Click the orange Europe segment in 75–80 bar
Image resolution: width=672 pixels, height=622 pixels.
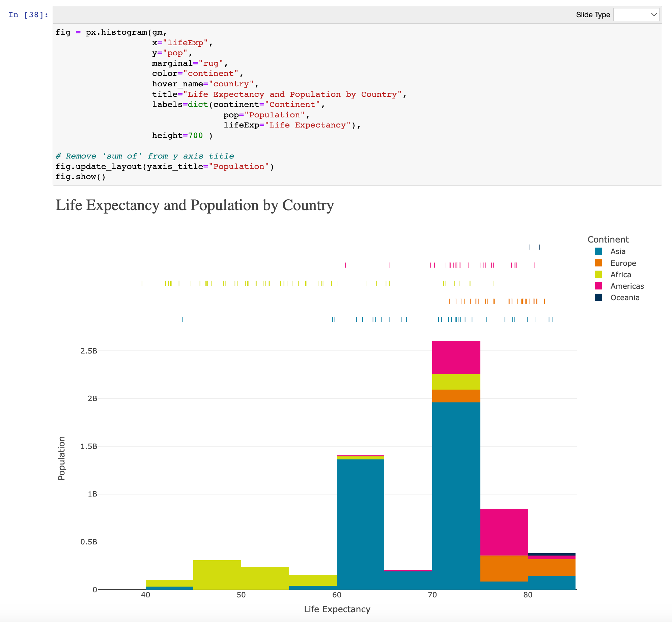click(504, 569)
